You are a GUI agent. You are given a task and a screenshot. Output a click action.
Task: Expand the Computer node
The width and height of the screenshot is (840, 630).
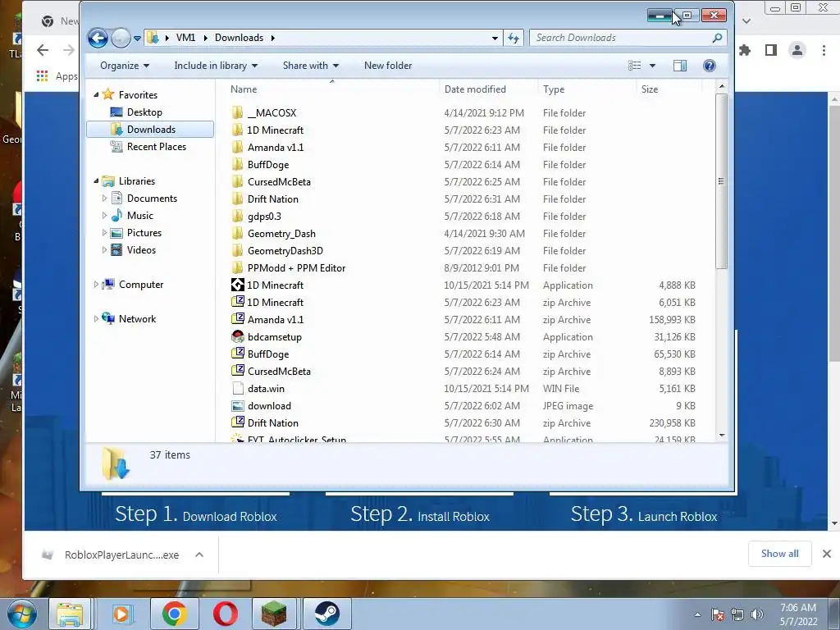(97, 285)
